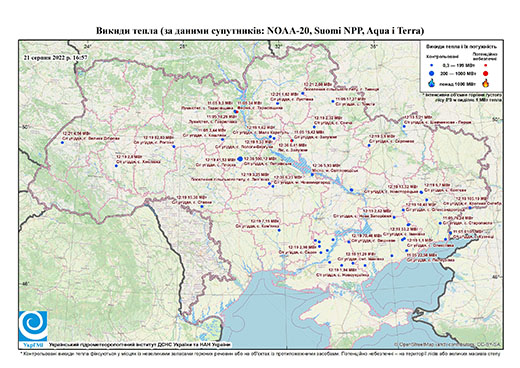This screenshot has height=368, width=520.
Task: Click the large blue circle legend symbol
Action: click(431, 73)
